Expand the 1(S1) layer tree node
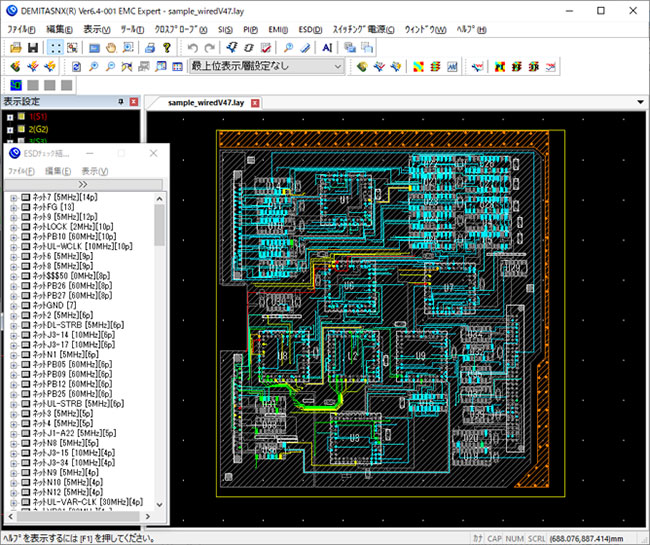The width and height of the screenshot is (650, 545). 9,117
